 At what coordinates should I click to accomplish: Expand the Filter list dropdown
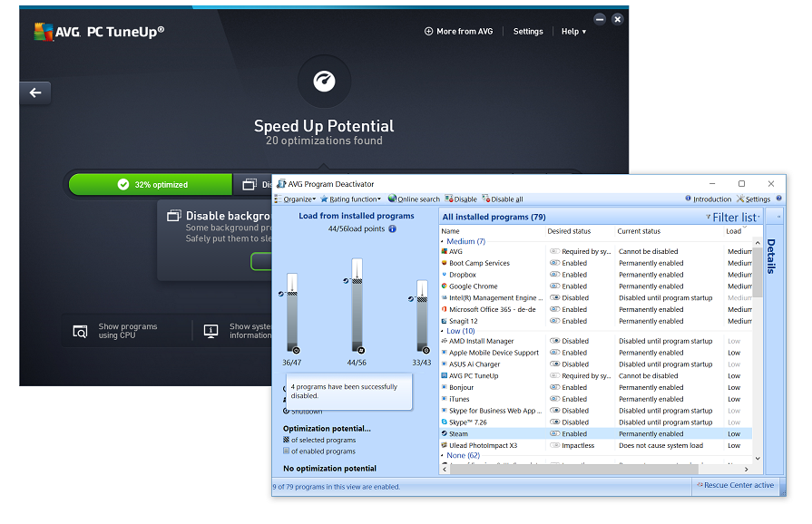[733, 218]
